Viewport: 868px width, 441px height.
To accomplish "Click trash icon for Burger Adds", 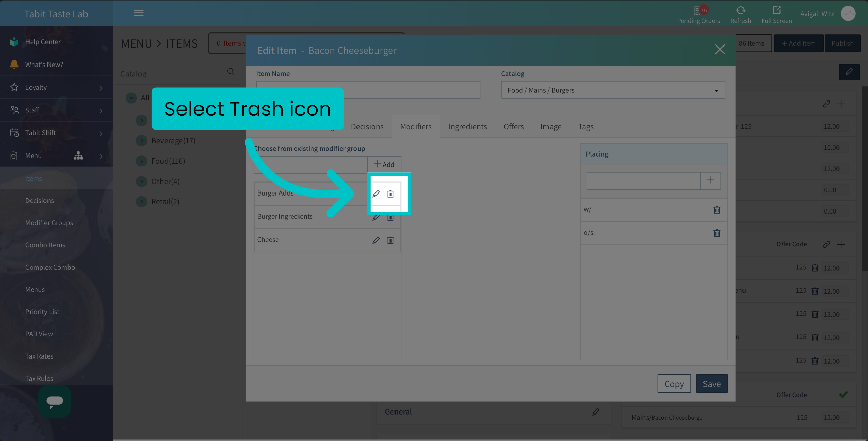I will coord(390,194).
